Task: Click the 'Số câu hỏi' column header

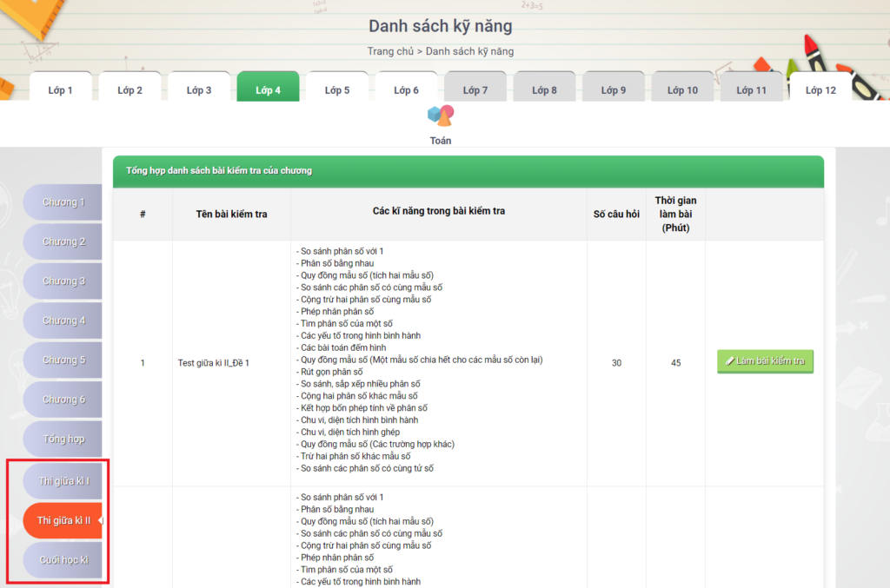Action: coord(616,215)
